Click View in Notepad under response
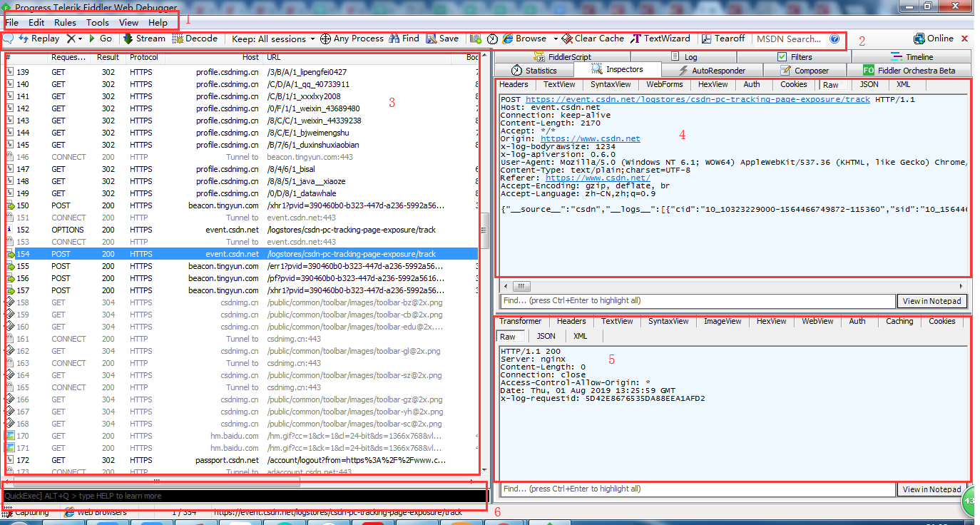Image resolution: width=980 pixels, height=525 pixels. click(932, 489)
